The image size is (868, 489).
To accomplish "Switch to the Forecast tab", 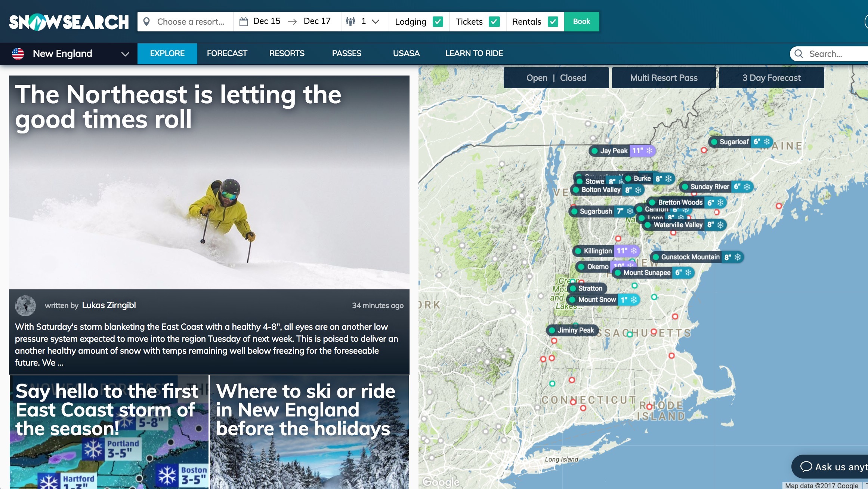I will (x=227, y=53).
